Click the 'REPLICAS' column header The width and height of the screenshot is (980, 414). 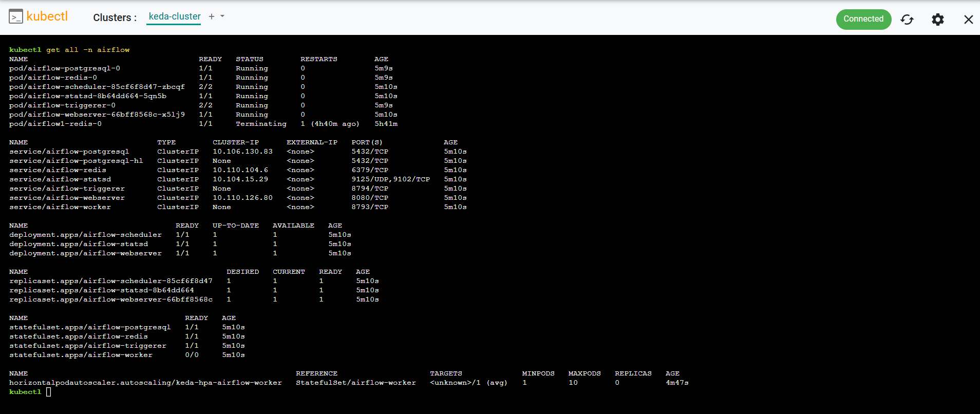point(633,373)
